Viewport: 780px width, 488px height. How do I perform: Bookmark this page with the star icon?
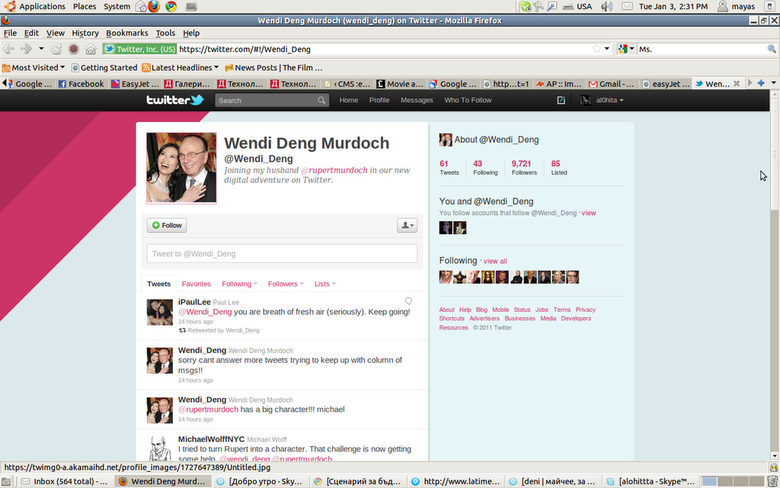pos(596,49)
